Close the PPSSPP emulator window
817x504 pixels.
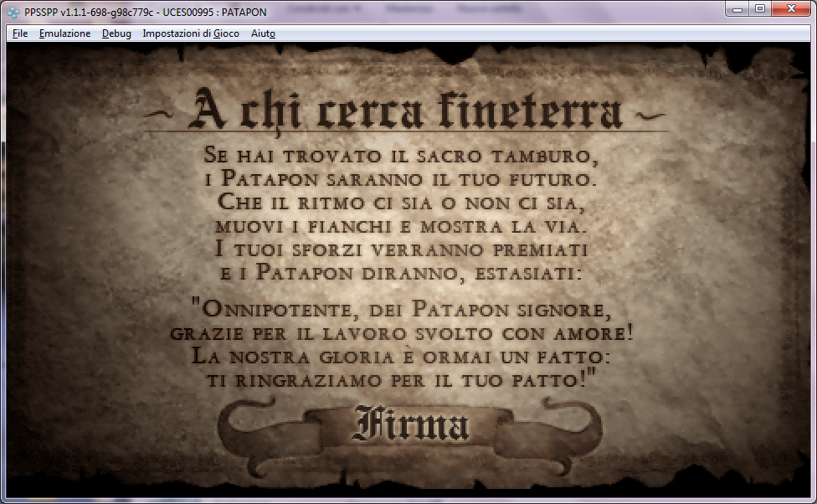point(791,8)
